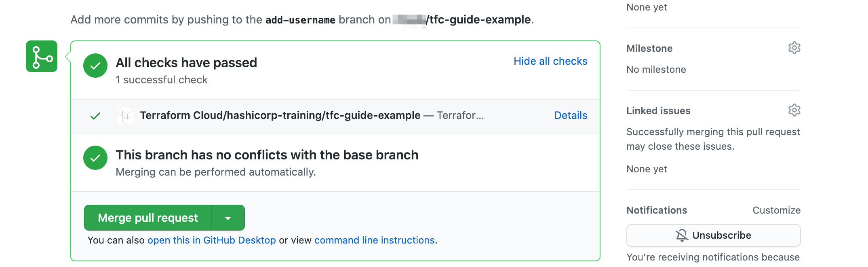Click the Milestone heading
This screenshot has width=868, height=267.
coord(649,49)
